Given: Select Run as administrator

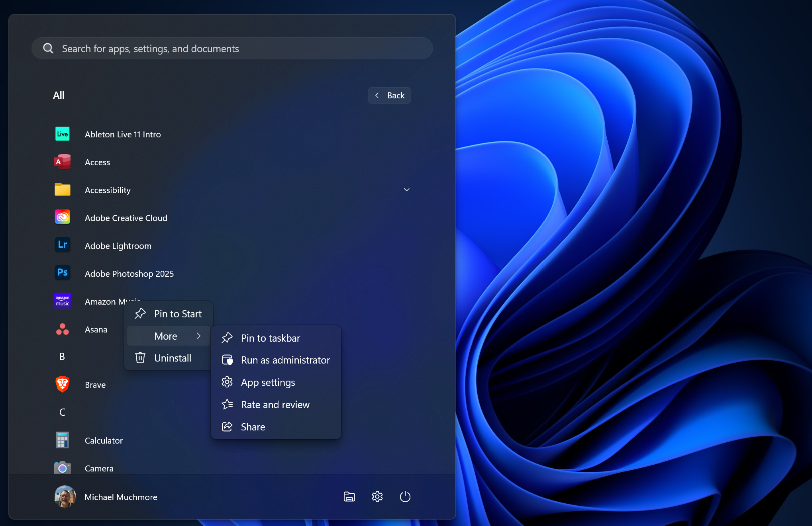Looking at the screenshot, I should 285,360.
